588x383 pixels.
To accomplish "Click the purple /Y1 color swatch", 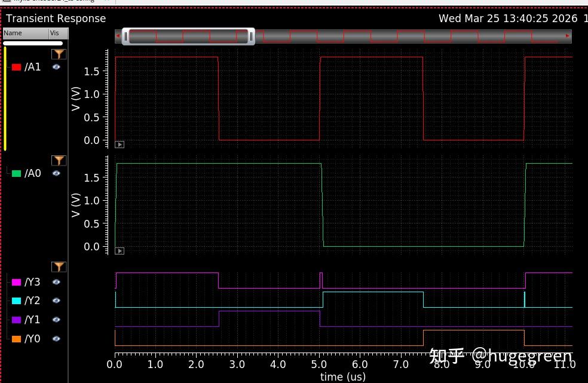I will click(x=16, y=320).
